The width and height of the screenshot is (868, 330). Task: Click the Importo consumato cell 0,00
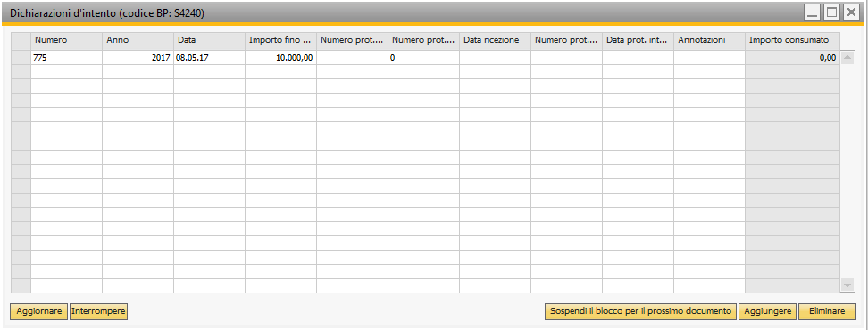(x=792, y=57)
